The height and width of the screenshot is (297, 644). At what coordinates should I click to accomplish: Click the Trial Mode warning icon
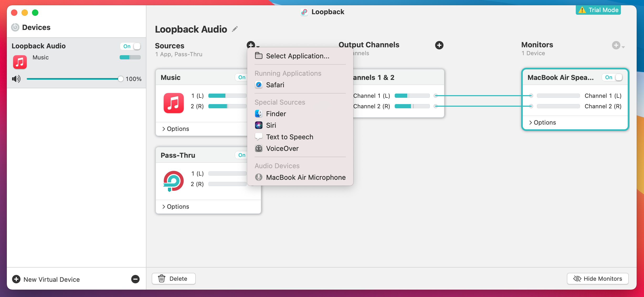click(582, 10)
